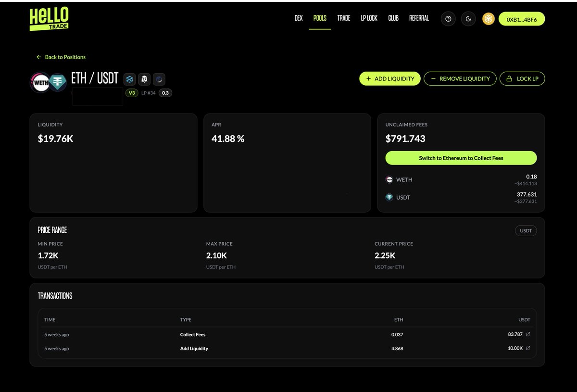Open the LP LOCK menu item

tap(369, 18)
